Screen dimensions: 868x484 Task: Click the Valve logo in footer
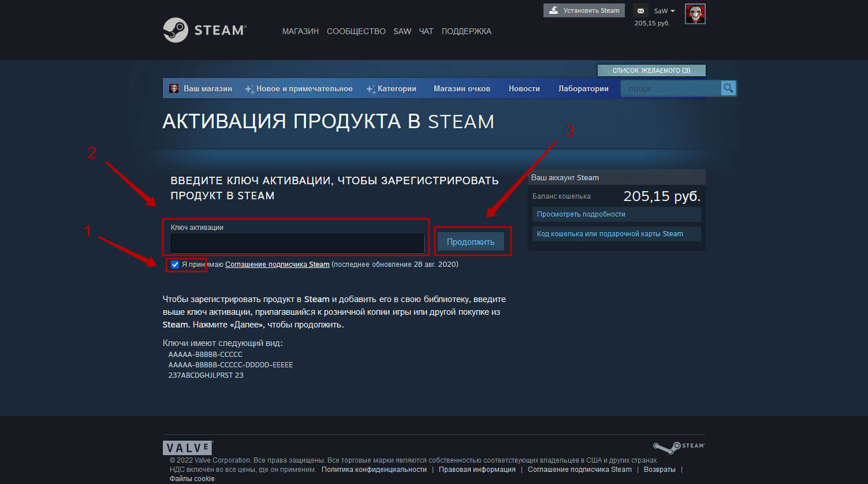tap(188, 448)
